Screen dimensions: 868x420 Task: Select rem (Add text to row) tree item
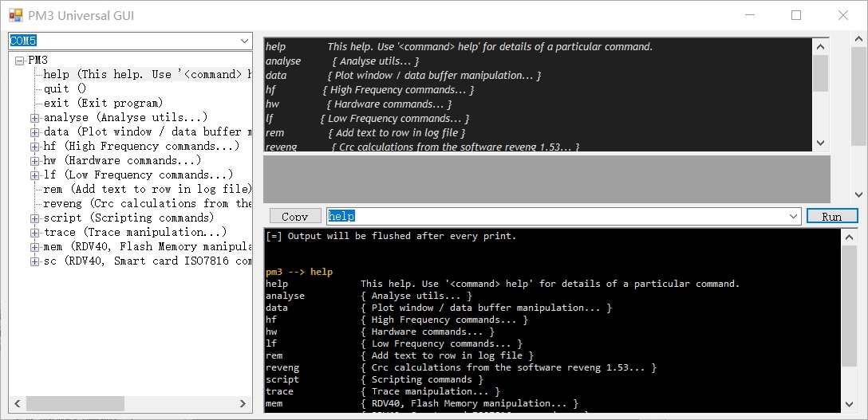(148, 189)
